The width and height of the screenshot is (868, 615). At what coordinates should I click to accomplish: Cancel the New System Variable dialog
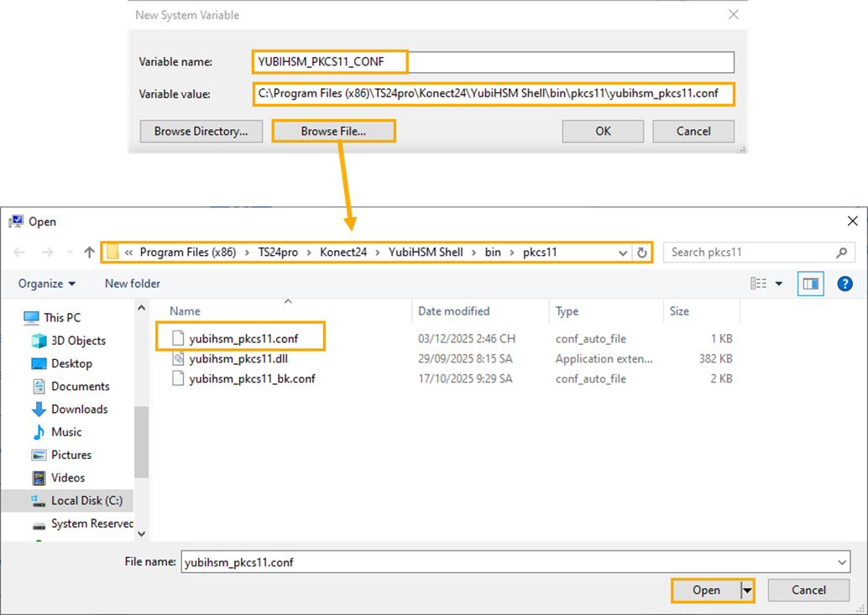tap(693, 131)
